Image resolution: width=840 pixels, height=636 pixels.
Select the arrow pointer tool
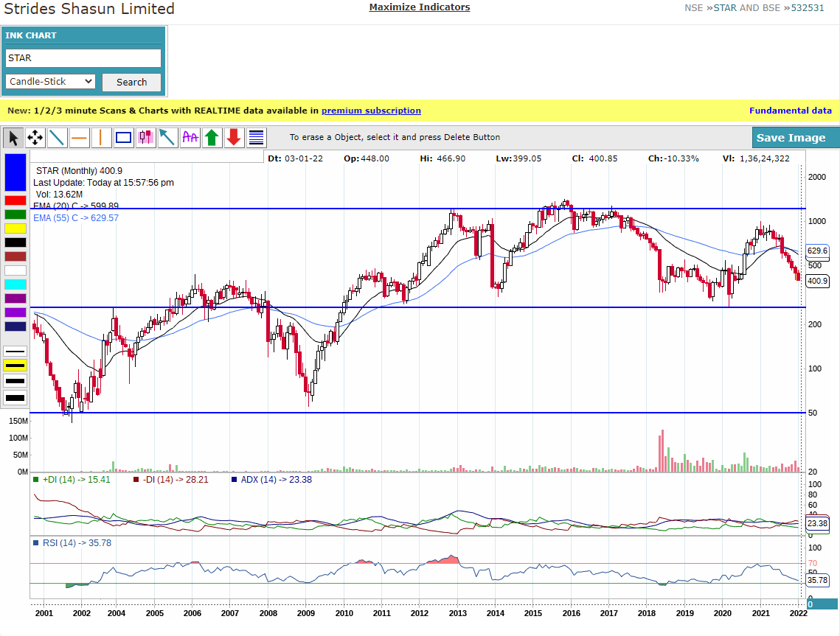13,138
